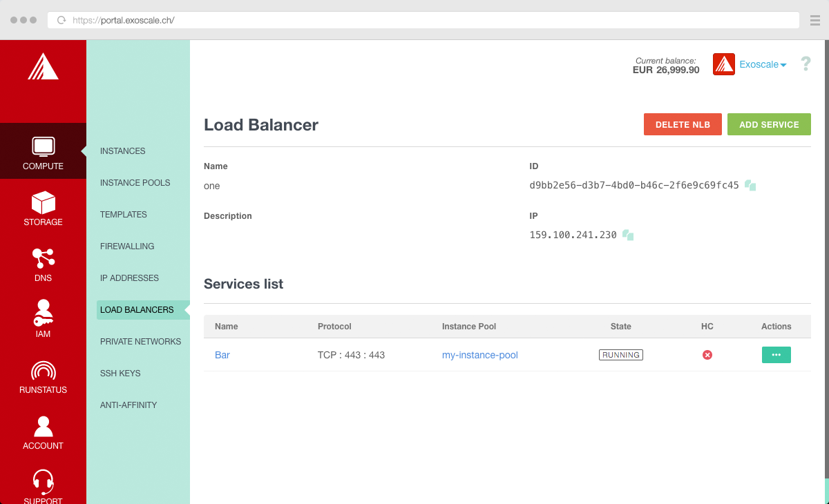This screenshot has width=829, height=504.
Task: Click the IP value 159.100.241.230
Action: (x=573, y=235)
